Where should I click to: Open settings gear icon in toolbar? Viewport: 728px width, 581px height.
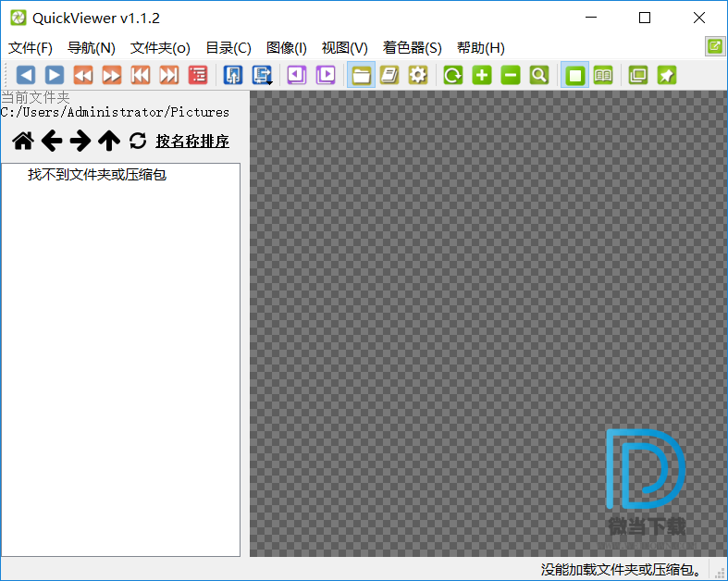pos(418,75)
